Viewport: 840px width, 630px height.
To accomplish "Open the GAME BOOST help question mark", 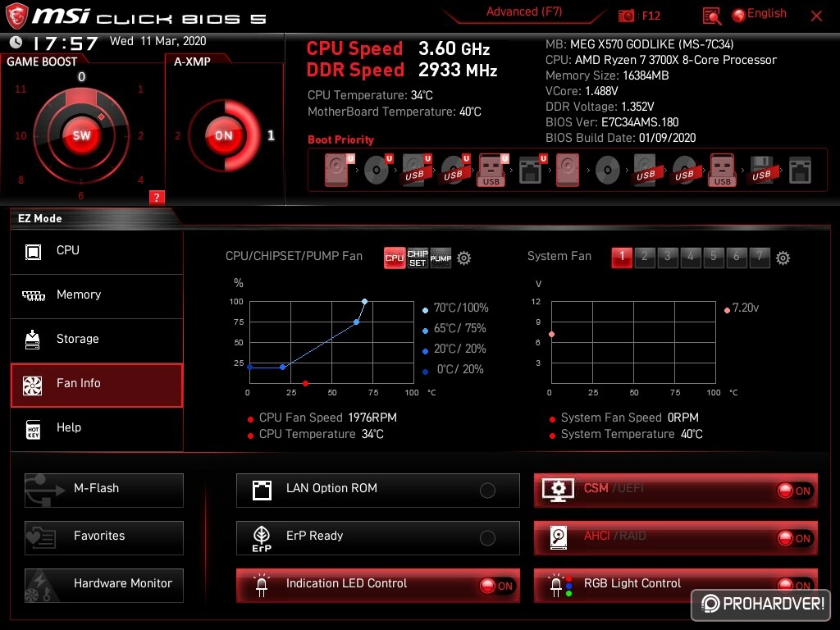I will 157,197.
